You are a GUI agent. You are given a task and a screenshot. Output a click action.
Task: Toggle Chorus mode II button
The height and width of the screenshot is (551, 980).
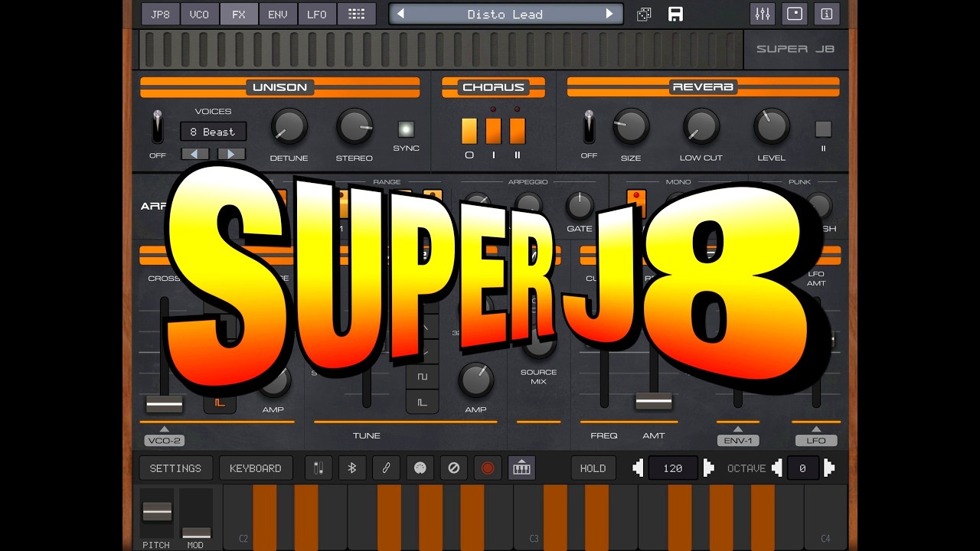click(x=518, y=131)
